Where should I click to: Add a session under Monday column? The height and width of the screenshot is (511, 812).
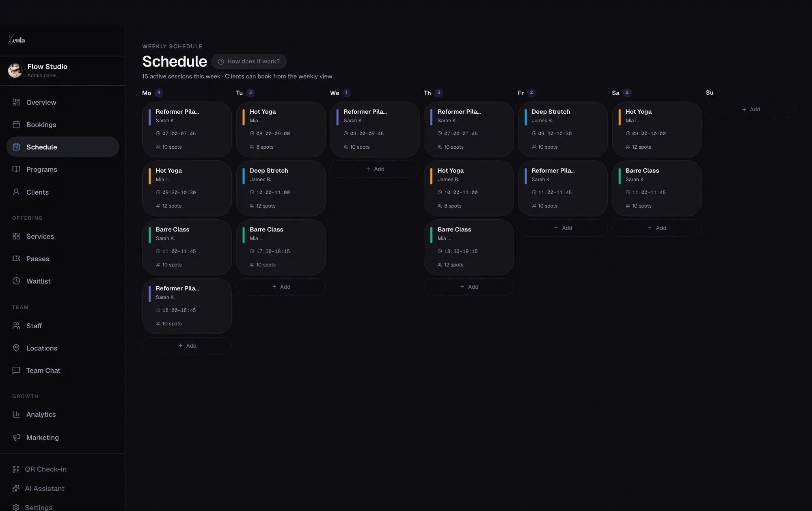click(x=187, y=346)
